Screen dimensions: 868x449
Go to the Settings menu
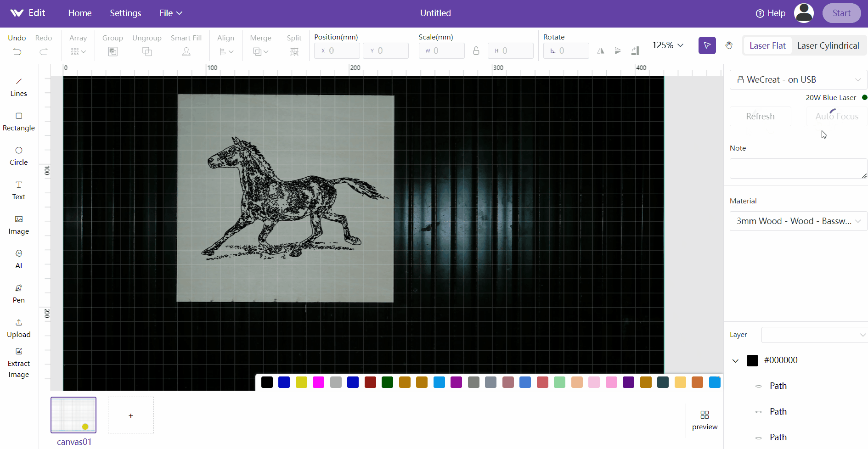tap(125, 13)
